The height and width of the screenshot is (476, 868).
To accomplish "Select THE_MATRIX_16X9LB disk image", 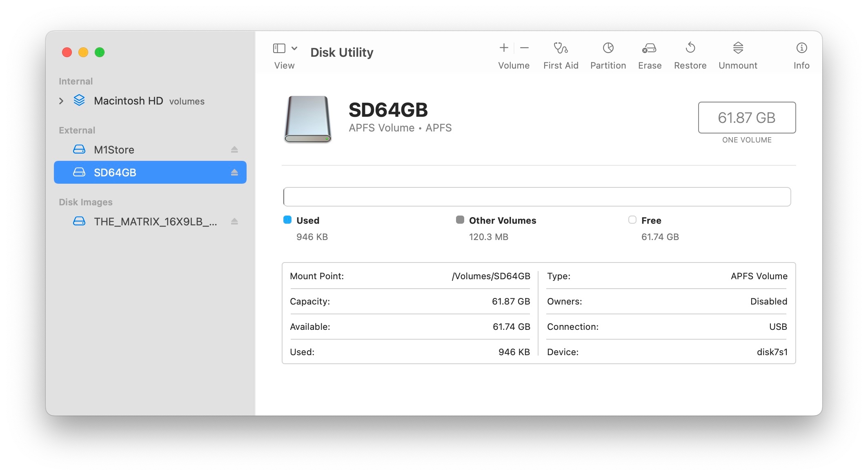I will 155,222.
